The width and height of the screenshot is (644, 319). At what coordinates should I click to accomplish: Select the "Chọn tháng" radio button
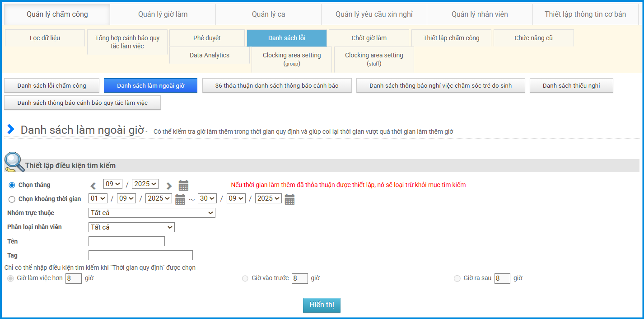pos(12,185)
